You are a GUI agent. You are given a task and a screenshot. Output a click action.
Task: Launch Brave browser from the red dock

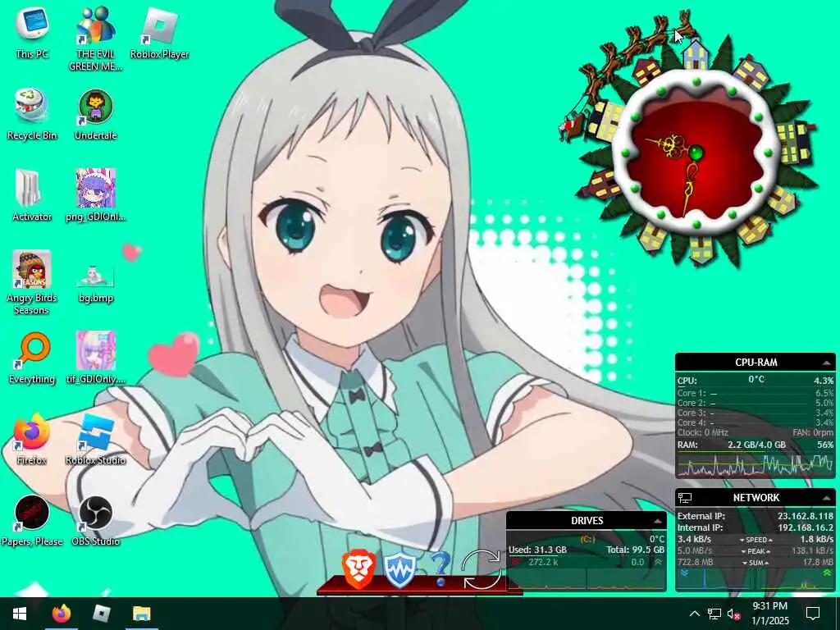(358, 569)
